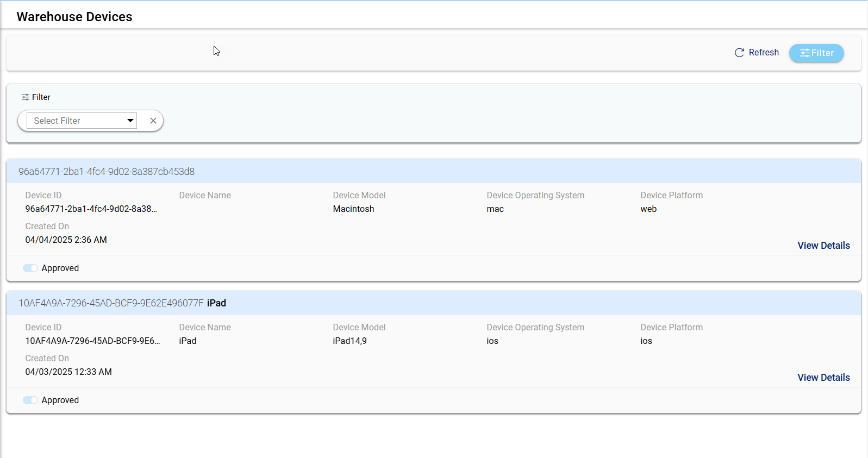Click the iPad14,9 device model value
The image size is (868, 458).
point(349,341)
